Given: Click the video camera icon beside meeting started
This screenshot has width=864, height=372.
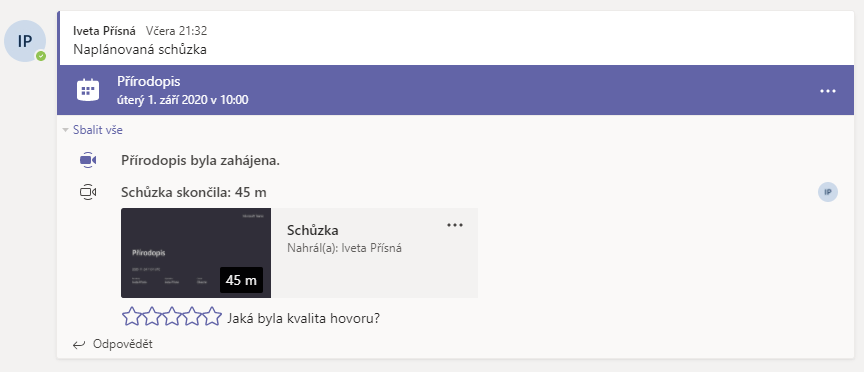Looking at the screenshot, I should tap(88, 160).
